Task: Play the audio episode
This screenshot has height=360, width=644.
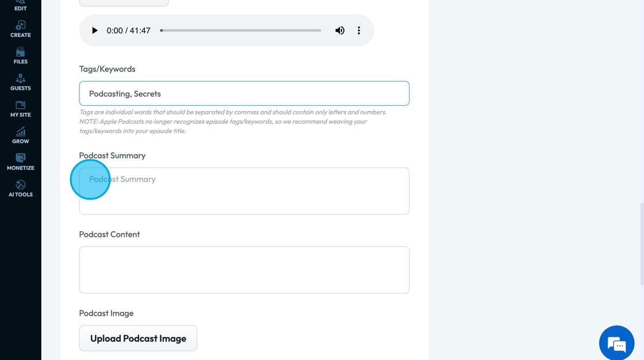Action: point(95,30)
